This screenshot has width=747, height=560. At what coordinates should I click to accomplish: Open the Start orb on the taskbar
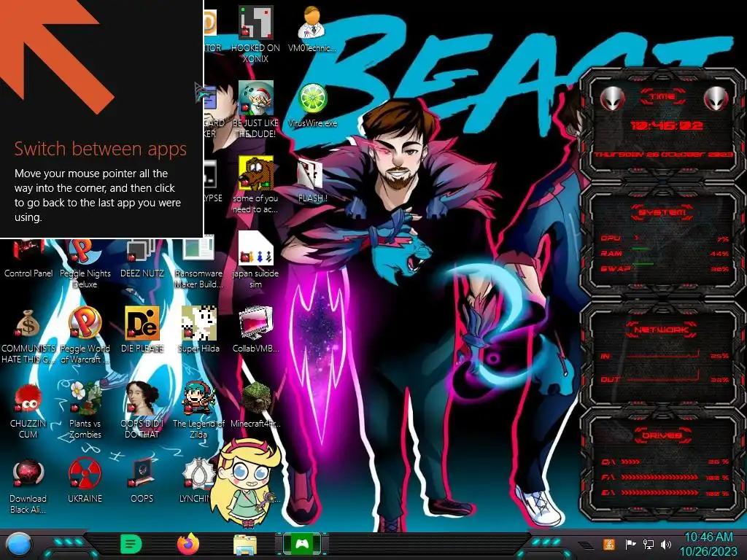tap(18, 544)
